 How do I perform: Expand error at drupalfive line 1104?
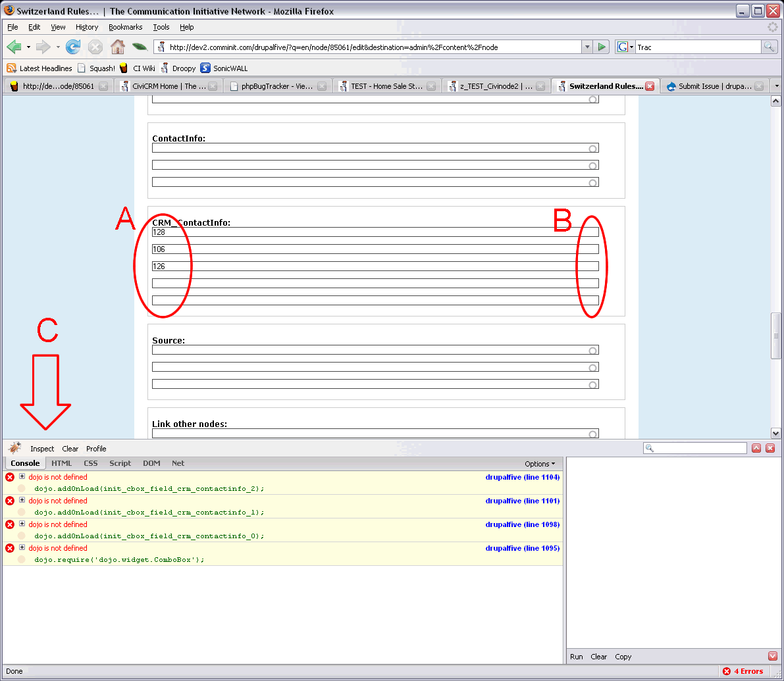coord(22,476)
